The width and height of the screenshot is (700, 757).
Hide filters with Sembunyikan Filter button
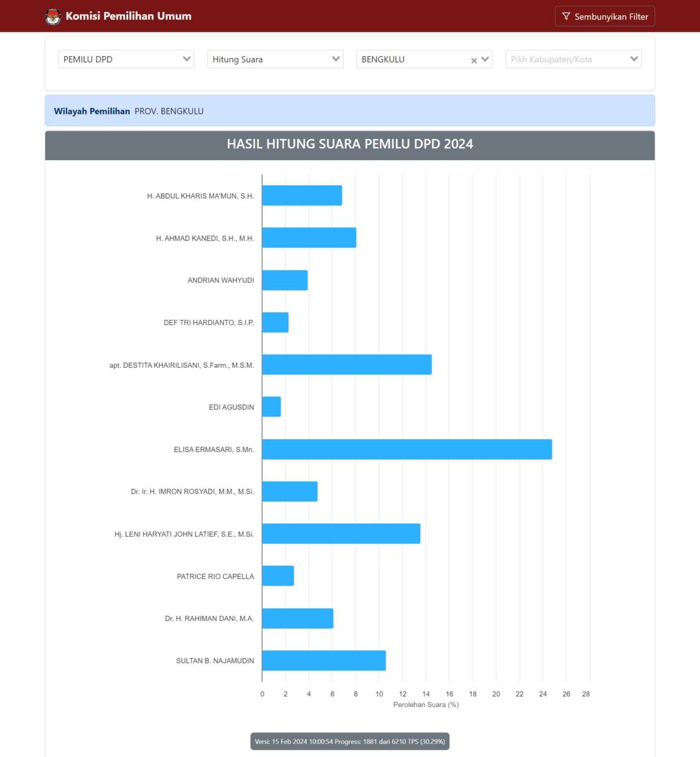click(605, 16)
